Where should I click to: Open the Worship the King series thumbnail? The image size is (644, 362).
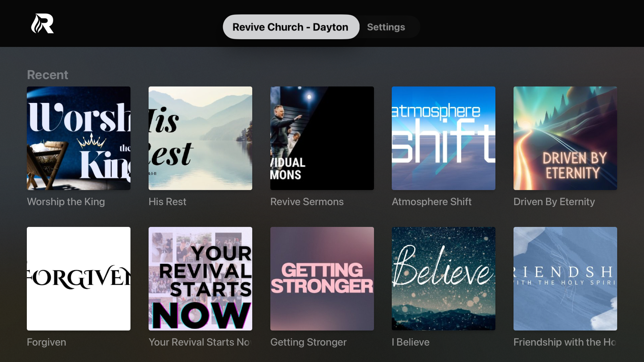(x=78, y=138)
